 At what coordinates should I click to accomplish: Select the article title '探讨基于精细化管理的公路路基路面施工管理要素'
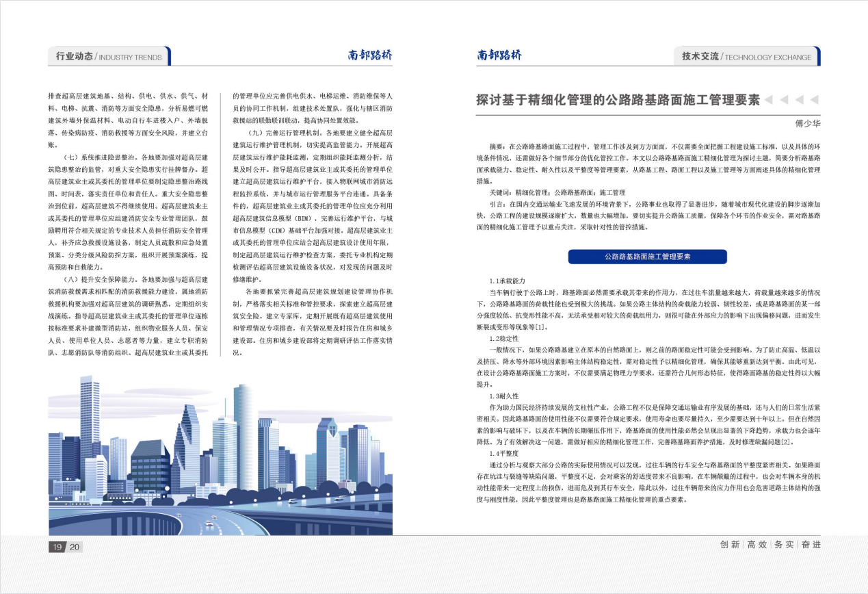tap(618, 100)
